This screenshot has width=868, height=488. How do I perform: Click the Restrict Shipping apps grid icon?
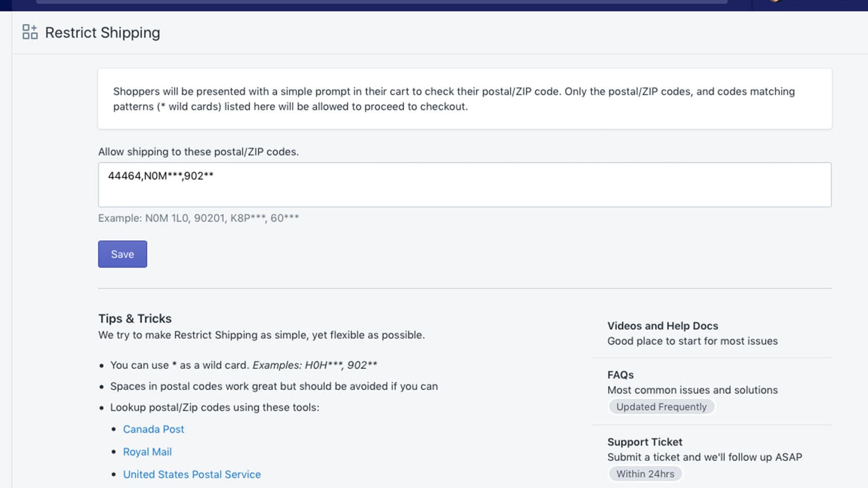[30, 32]
